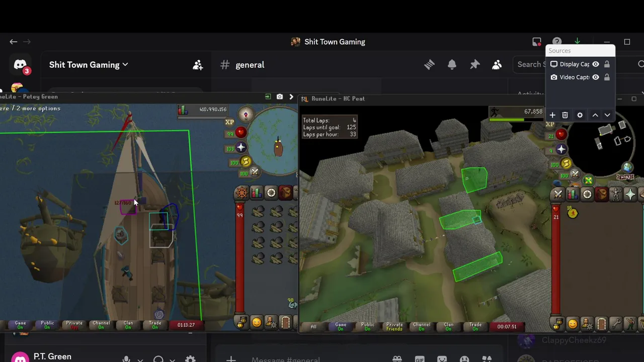This screenshot has width=644, height=362.
Task: Click green download update arrow
Action: pyautogui.click(x=577, y=41)
